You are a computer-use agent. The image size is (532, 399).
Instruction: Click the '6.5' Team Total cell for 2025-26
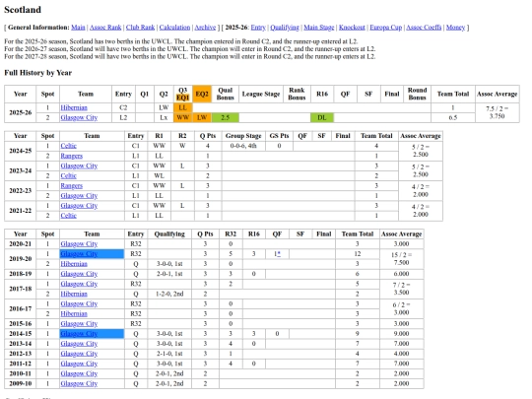453,118
